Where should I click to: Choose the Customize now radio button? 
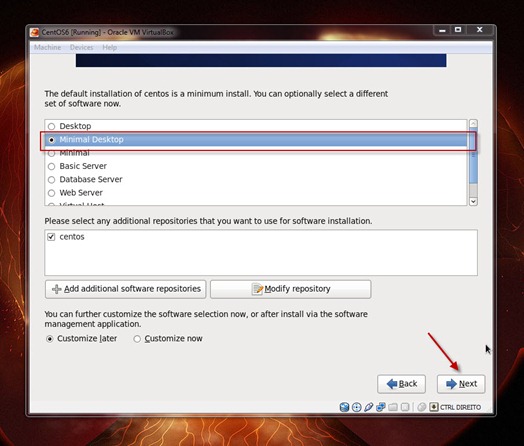point(137,339)
